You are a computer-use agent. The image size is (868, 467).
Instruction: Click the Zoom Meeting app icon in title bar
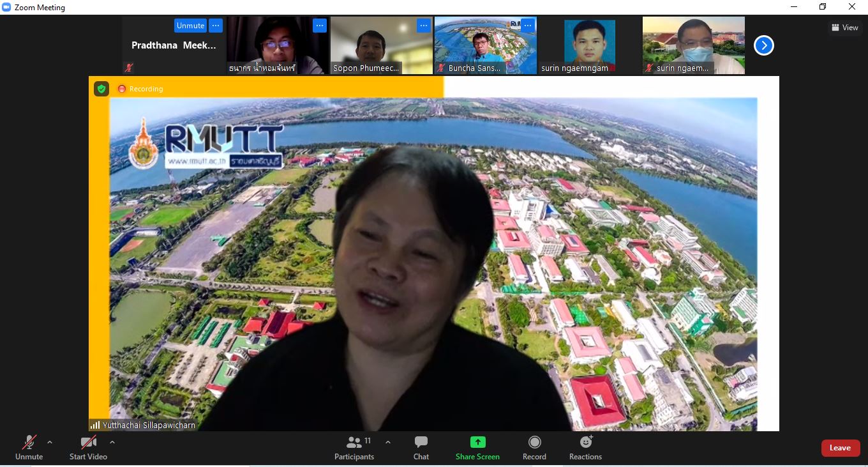click(x=7, y=8)
